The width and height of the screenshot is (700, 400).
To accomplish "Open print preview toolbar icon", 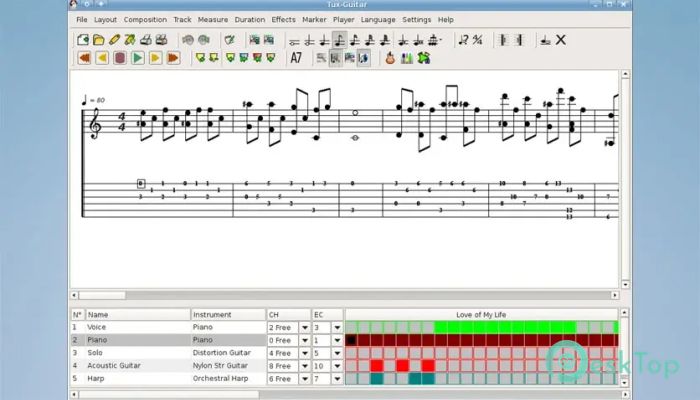I will pos(162,40).
